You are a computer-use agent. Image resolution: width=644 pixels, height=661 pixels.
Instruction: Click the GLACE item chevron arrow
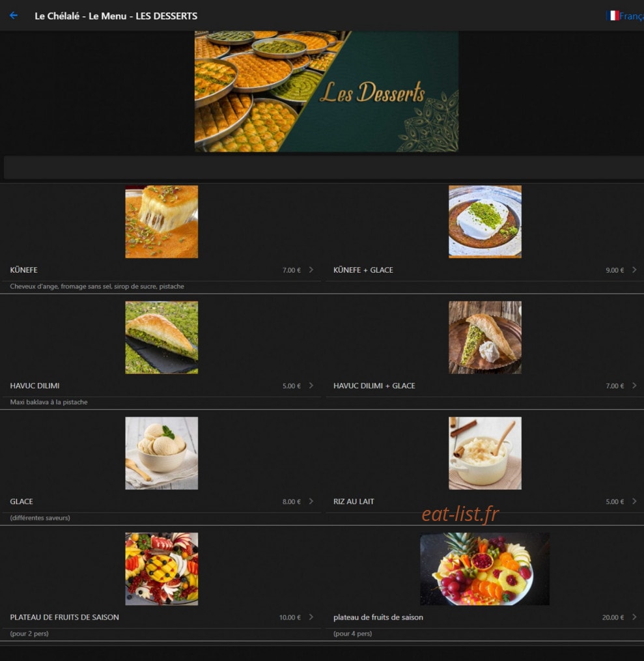[311, 501]
